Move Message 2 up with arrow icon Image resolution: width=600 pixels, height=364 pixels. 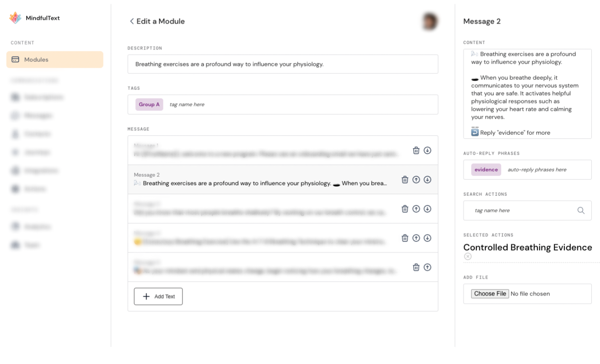point(416,180)
